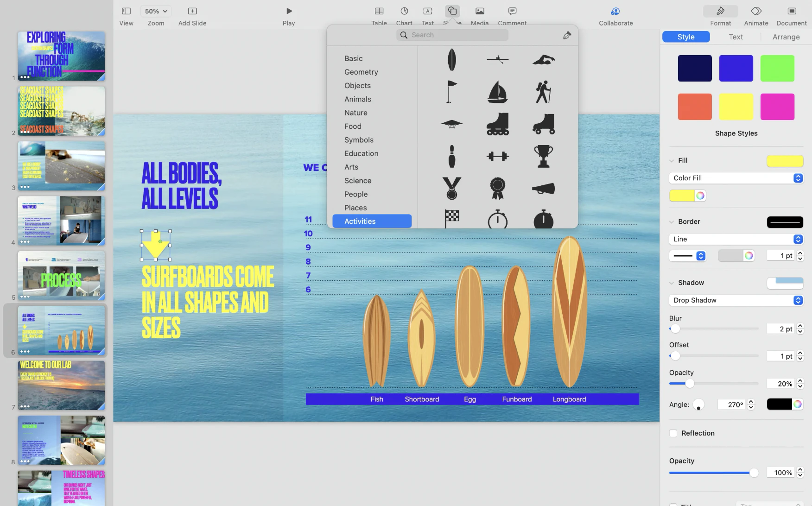The image size is (812, 506).
Task: Select the Symbols shape category
Action: pyautogui.click(x=359, y=140)
